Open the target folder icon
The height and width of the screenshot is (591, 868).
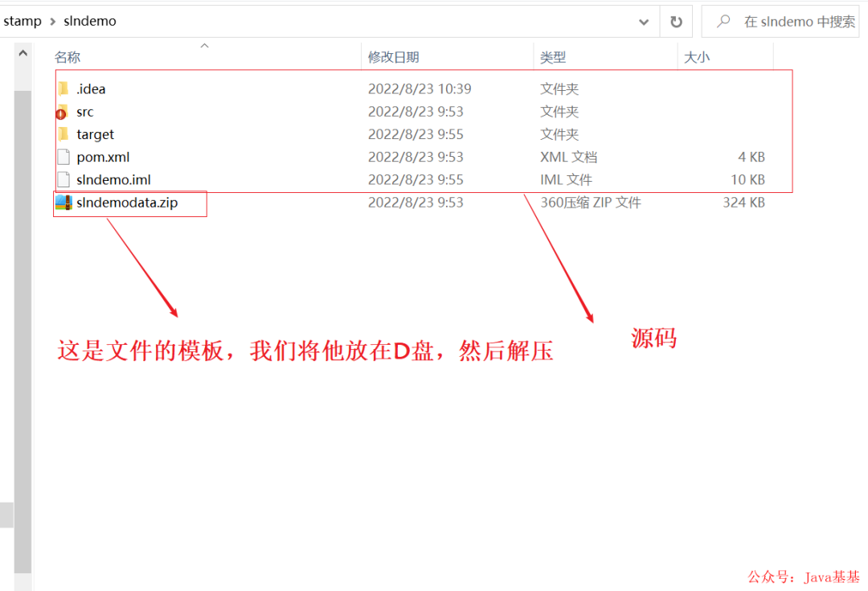click(63, 134)
